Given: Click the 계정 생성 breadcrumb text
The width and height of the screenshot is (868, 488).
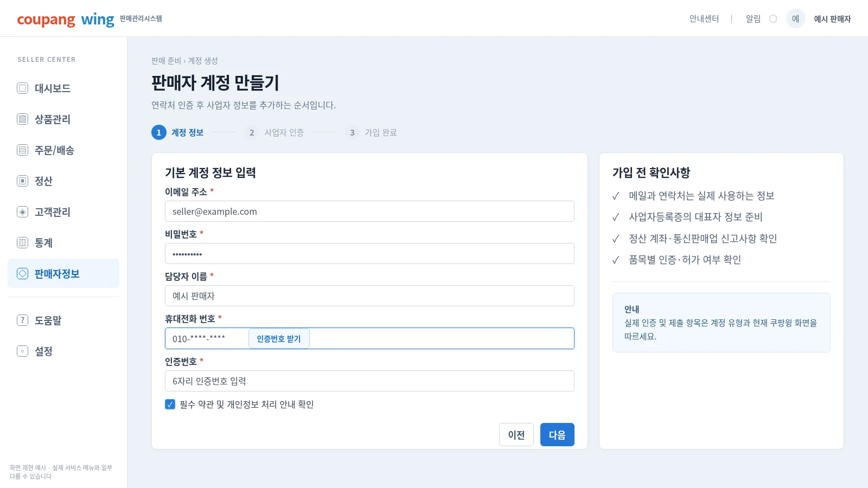Looking at the screenshot, I should coord(203,61).
